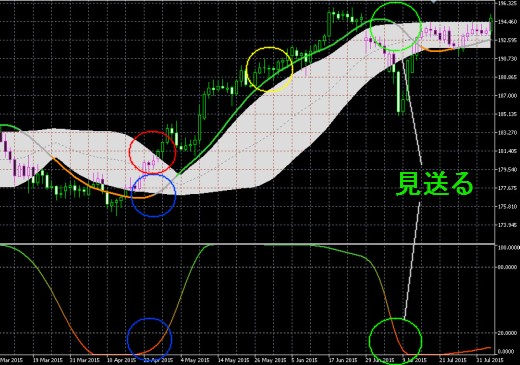Screen dimensions: 520x365
Task: Click the 177.675 price axis label
Action: point(507,188)
